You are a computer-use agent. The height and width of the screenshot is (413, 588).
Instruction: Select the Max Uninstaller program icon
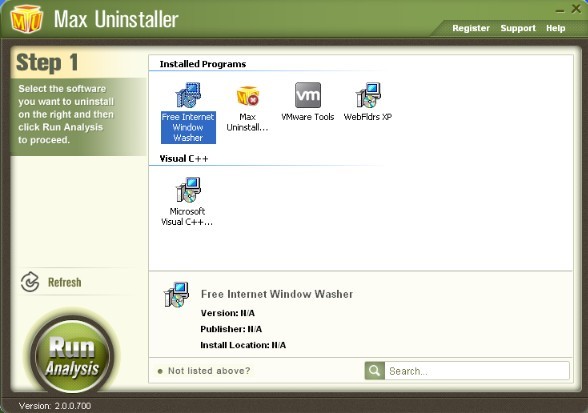pos(248,96)
